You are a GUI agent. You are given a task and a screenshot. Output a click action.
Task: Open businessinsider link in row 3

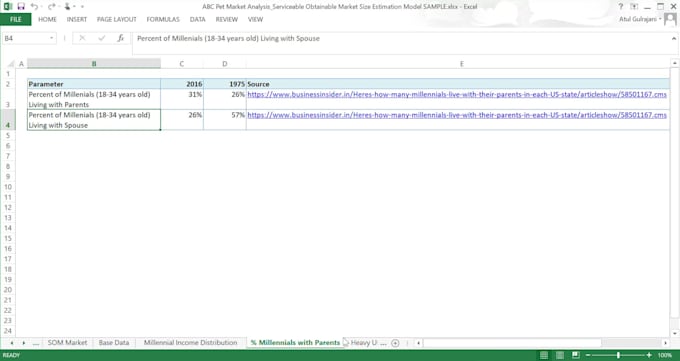click(x=457, y=94)
